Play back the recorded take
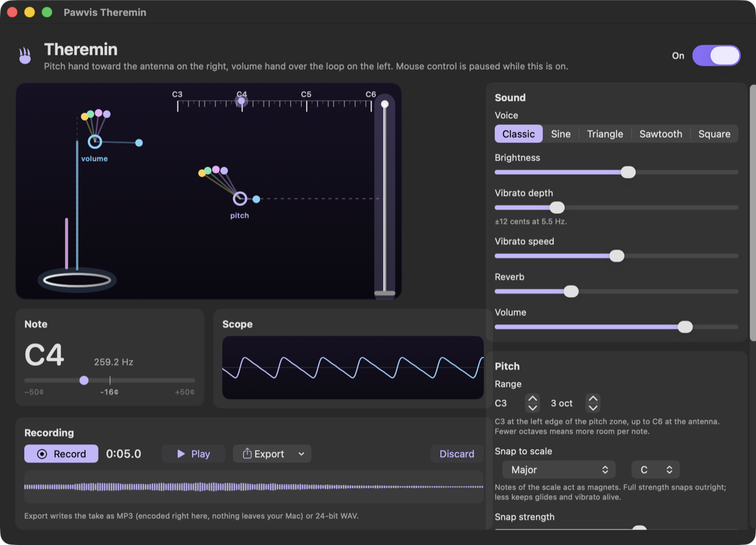This screenshot has width=756, height=545. point(194,454)
